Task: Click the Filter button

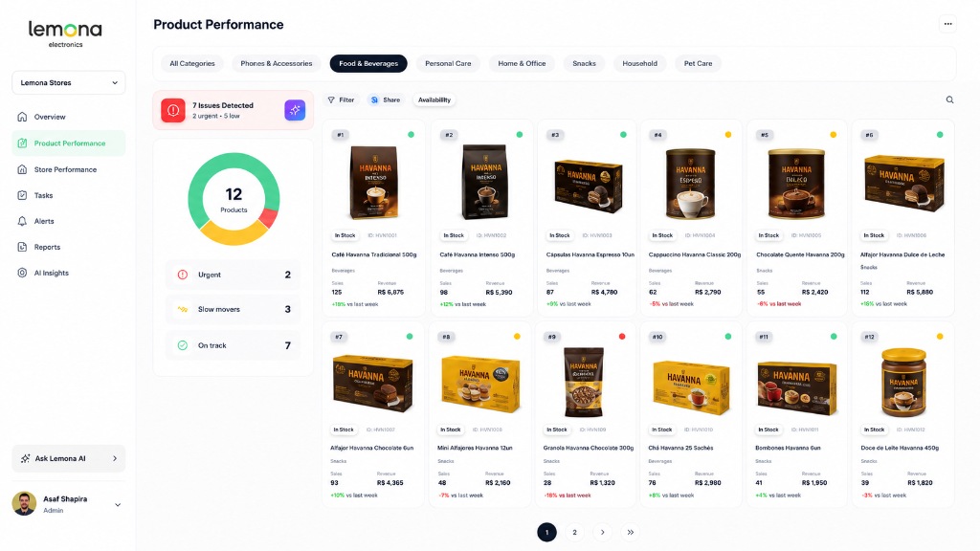Action: point(342,99)
